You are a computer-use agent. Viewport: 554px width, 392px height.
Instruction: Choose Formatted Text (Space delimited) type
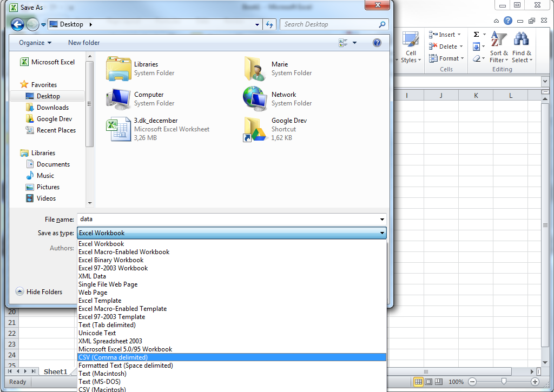coord(232,366)
